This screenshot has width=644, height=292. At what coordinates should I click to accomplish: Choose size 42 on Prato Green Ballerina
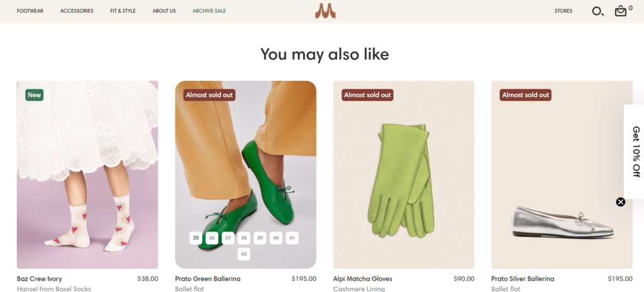[244, 254]
